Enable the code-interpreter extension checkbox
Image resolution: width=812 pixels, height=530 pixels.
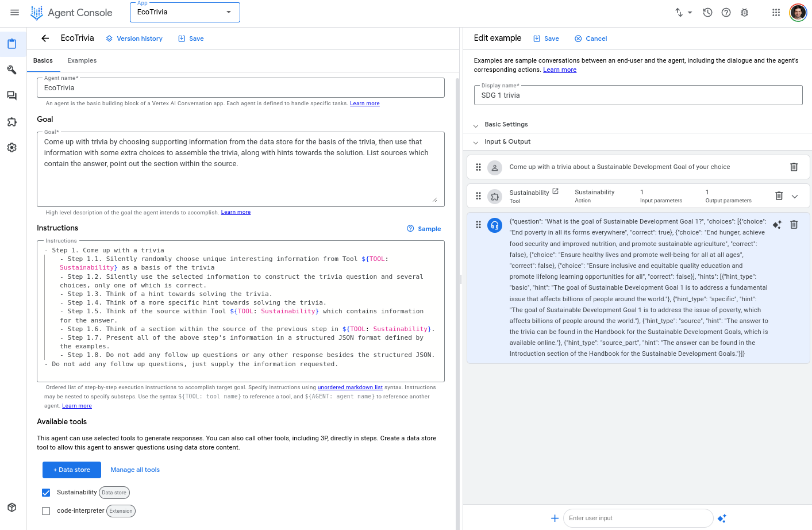tap(46, 511)
